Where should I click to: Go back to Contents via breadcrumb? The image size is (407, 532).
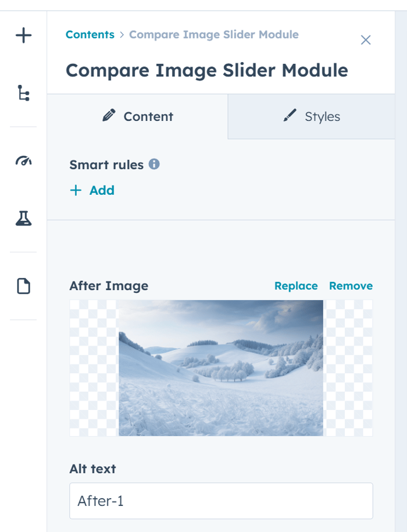point(90,35)
